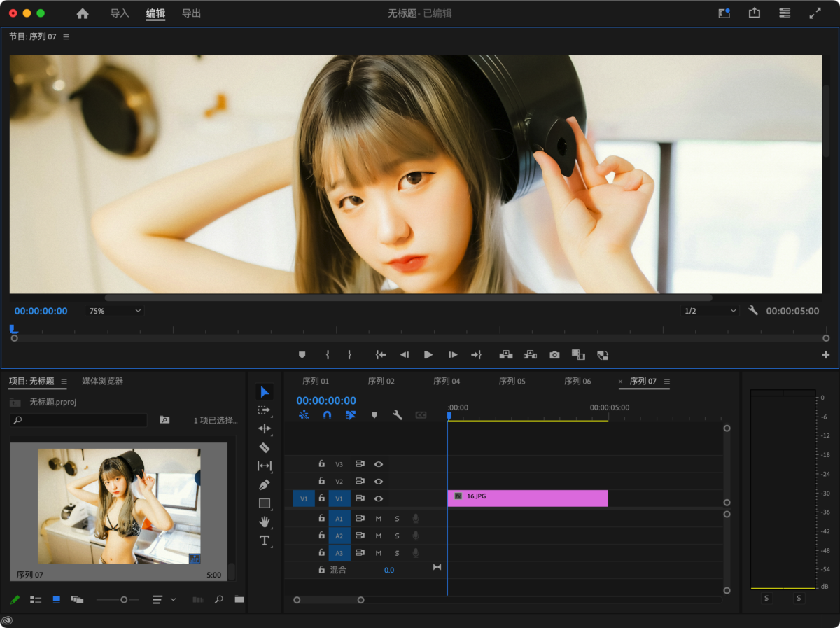Image resolution: width=840 pixels, height=628 pixels.
Task: Select the Type tool
Action: [265, 540]
